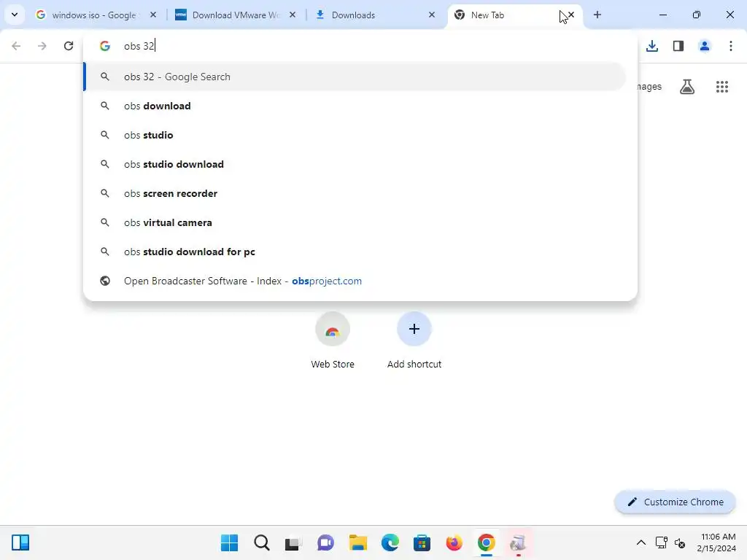The height and width of the screenshot is (560, 747).
Task: Launch the Chat app from taskbar
Action: point(326,542)
